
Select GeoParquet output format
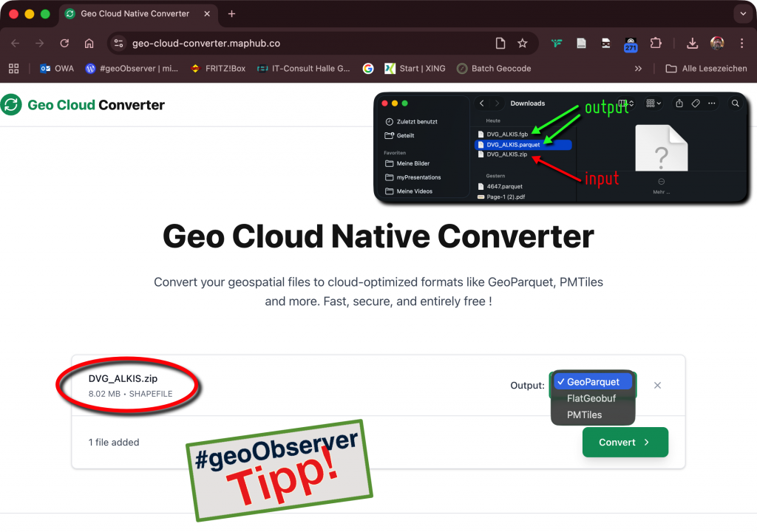click(x=593, y=382)
